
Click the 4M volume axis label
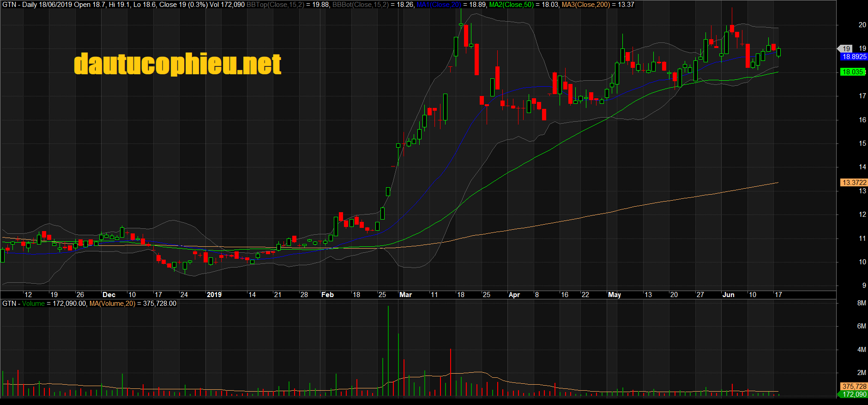pyautogui.click(x=862, y=350)
